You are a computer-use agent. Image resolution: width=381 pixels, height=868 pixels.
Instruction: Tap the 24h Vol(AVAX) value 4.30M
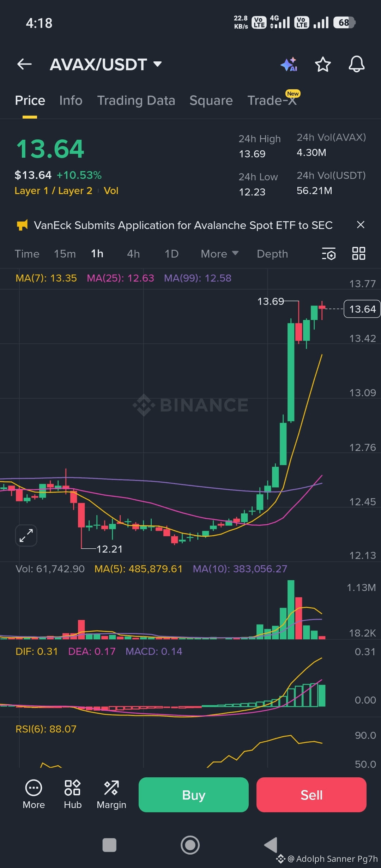[312, 152]
